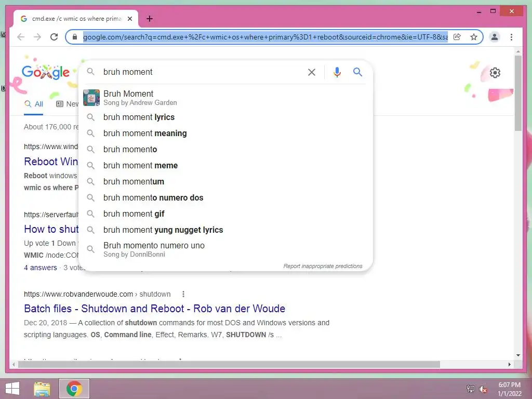
Task: Select the All results tab
Action: coord(34,104)
